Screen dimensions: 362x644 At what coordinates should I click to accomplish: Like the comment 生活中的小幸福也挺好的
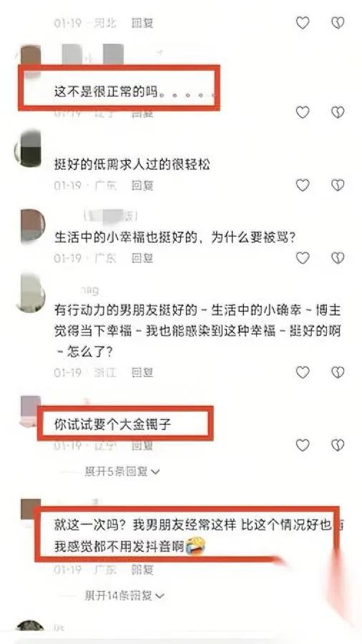coord(303,258)
